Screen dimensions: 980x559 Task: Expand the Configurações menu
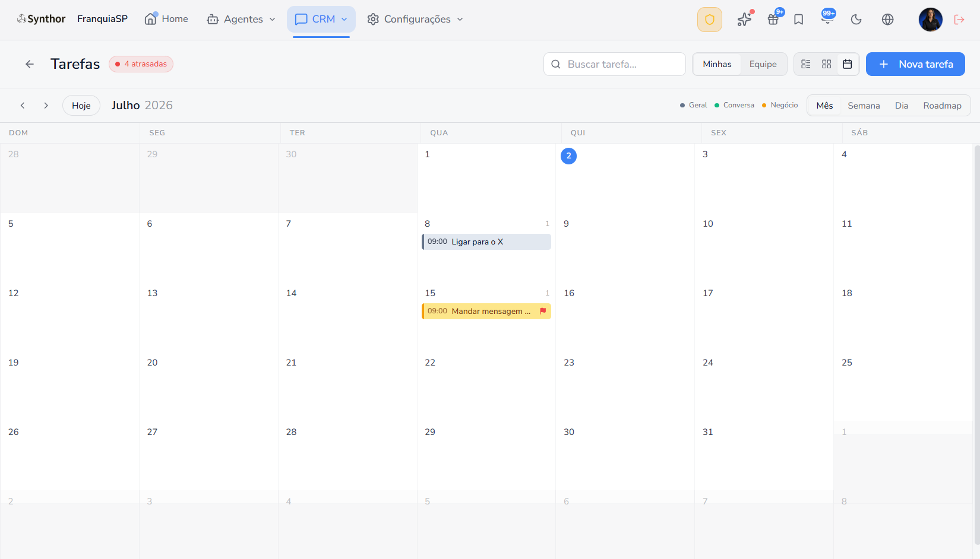(415, 19)
